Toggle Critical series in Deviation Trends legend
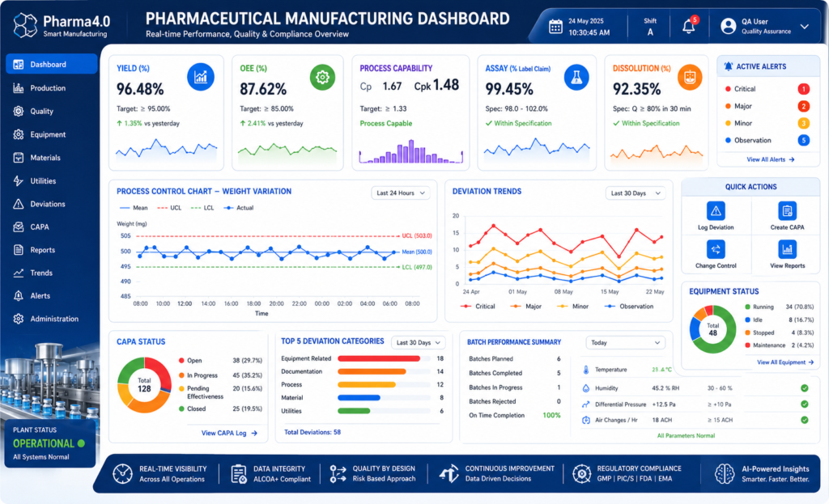 478,307
